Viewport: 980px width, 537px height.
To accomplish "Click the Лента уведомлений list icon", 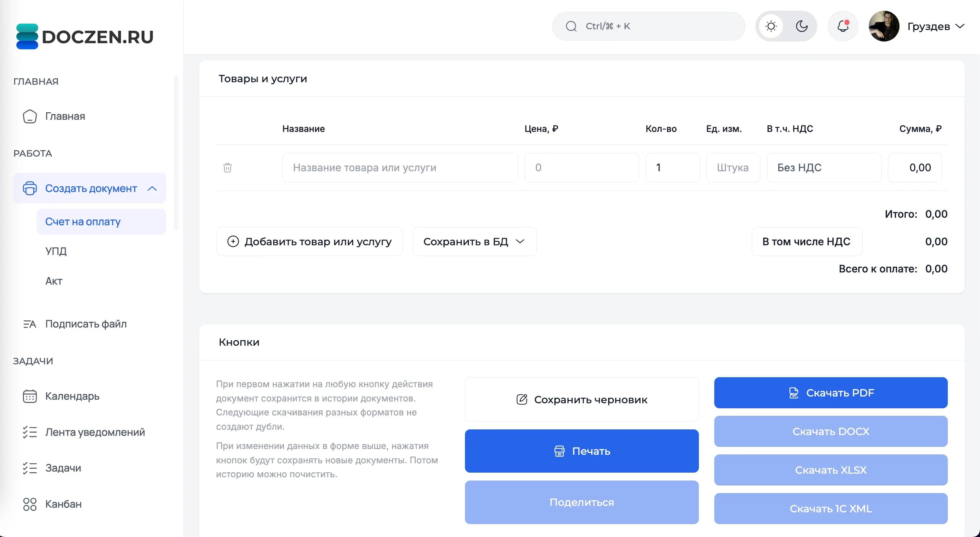I will [x=30, y=432].
